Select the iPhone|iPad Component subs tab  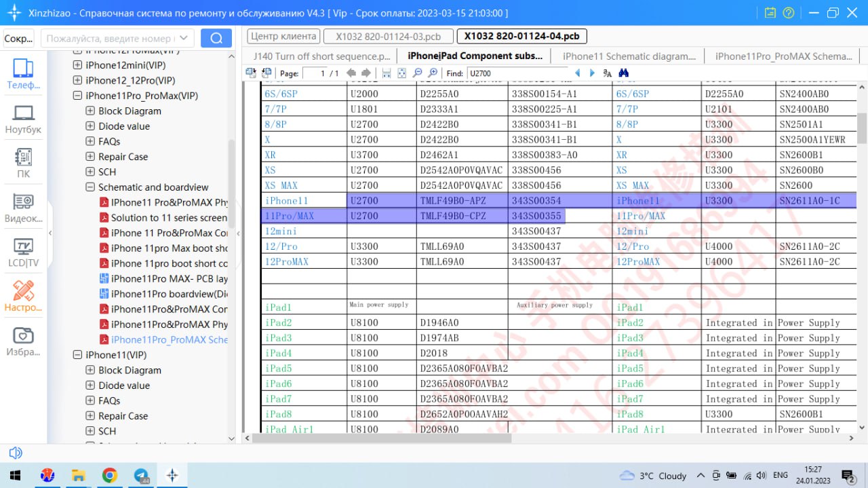tap(475, 56)
